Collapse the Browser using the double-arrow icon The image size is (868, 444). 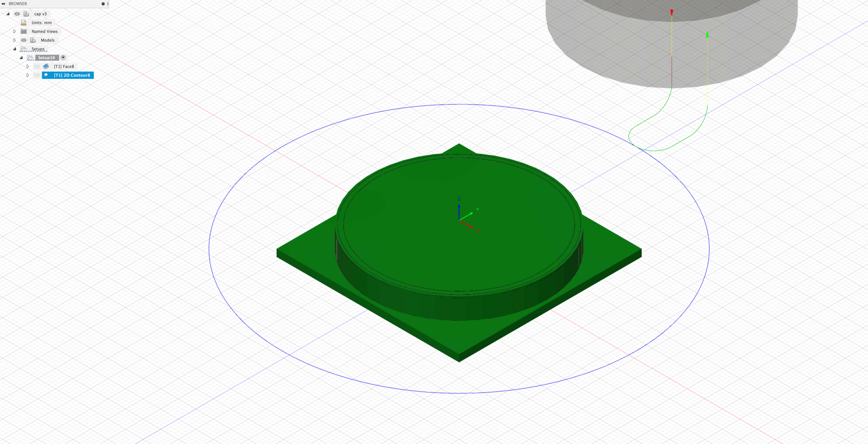[3, 4]
